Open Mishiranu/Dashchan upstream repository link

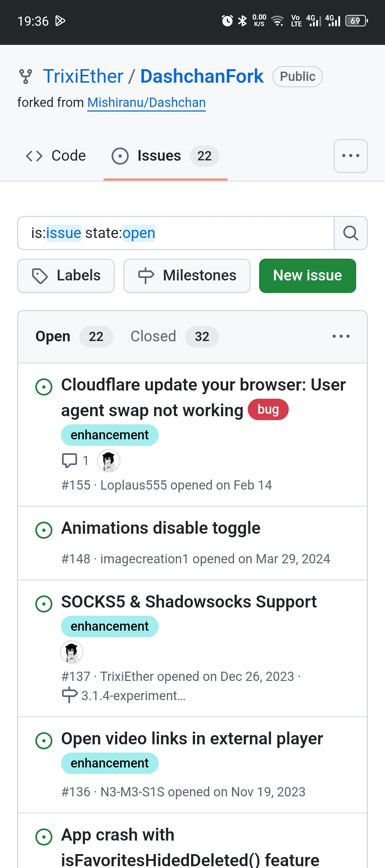147,103
